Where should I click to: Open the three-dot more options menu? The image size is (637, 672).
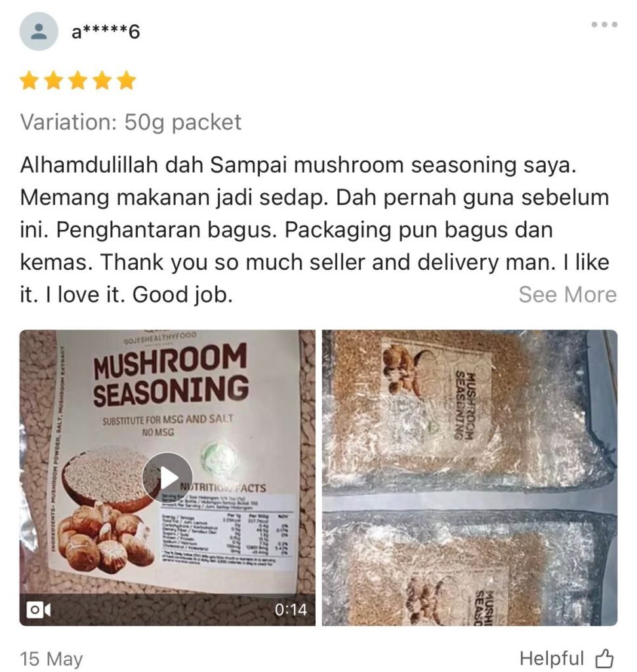[604, 24]
